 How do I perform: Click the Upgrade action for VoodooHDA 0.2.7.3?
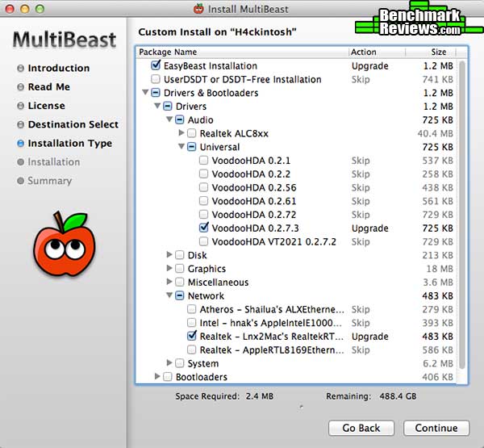tap(369, 228)
